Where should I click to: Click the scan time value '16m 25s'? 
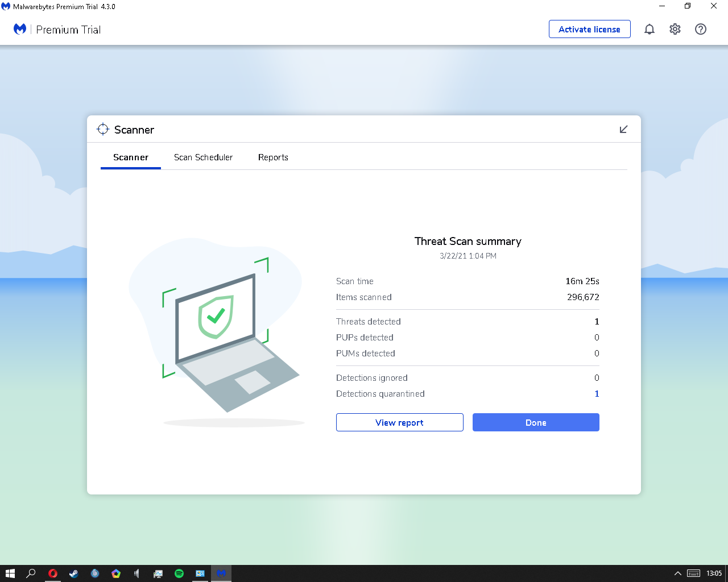(x=582, y=281)
